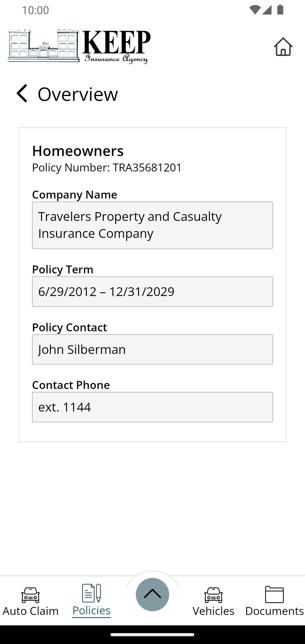The height and width of the screenshot is (644, 305).
Task: Click the Policy Term date field
Action: point(152,291)
